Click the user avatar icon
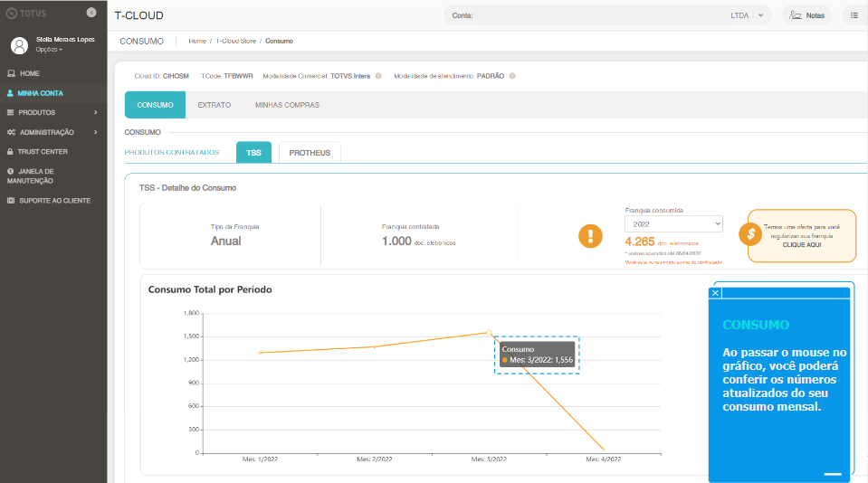This screenshot has width=868, height=483. [19, 45]
